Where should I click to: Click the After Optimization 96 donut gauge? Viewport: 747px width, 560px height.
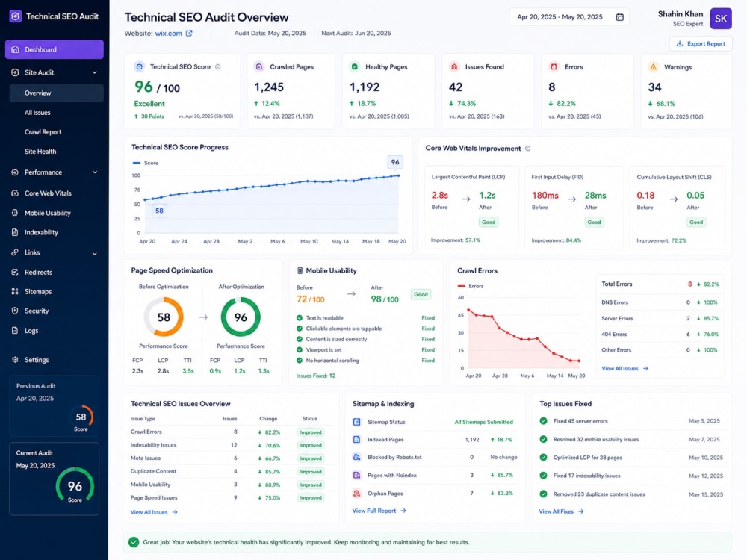pos(241,317)
